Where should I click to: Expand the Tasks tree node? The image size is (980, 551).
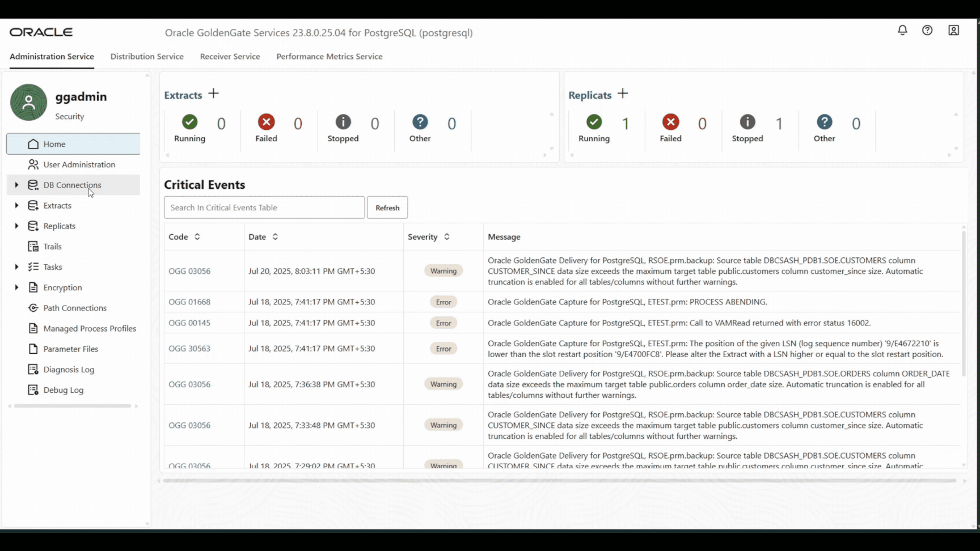point(16,267)
